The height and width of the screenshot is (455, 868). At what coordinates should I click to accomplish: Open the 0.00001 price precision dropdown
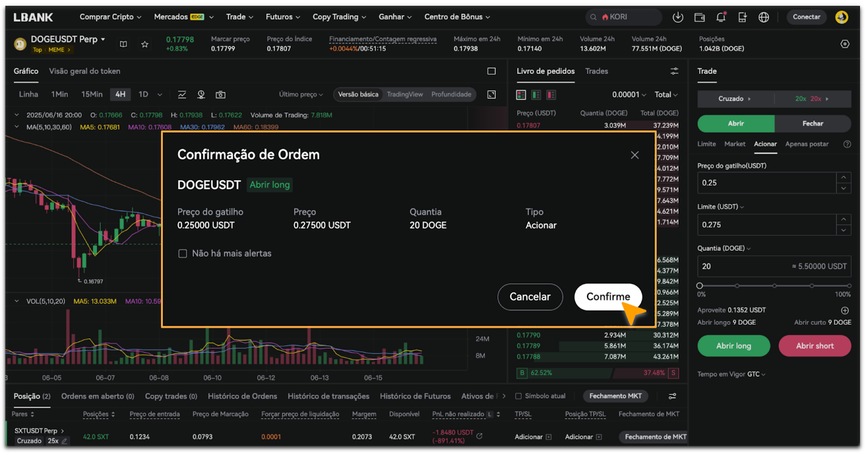[629, 94]
